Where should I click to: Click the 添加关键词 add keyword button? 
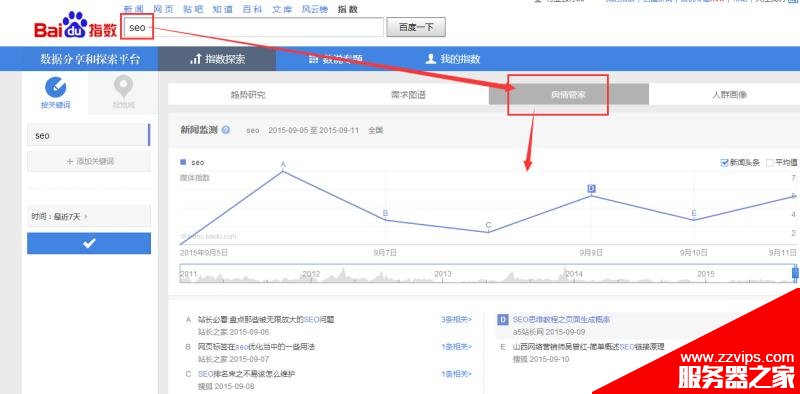tap(89, 161)
